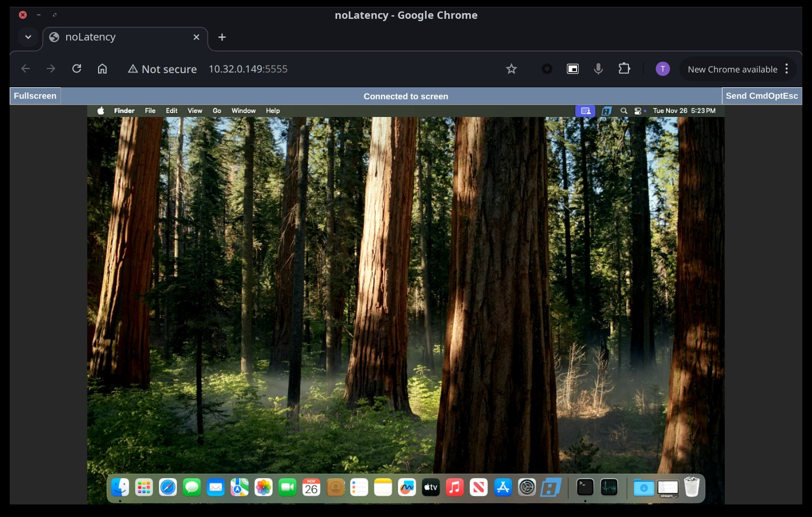
Task: Open Finder from the macOS dock
Action: coord(120,487)
